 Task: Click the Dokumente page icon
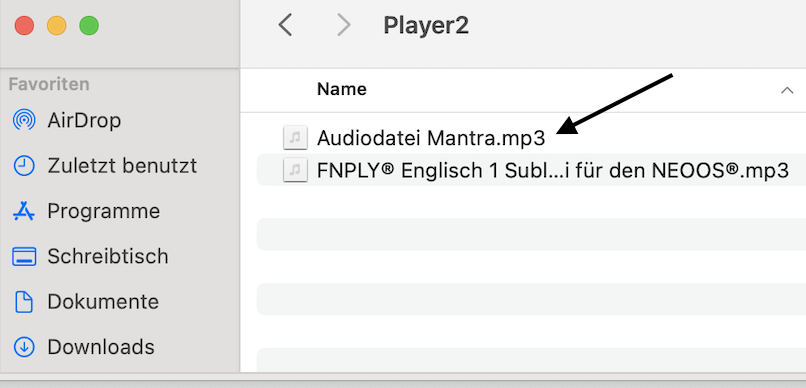coord(24,302)
